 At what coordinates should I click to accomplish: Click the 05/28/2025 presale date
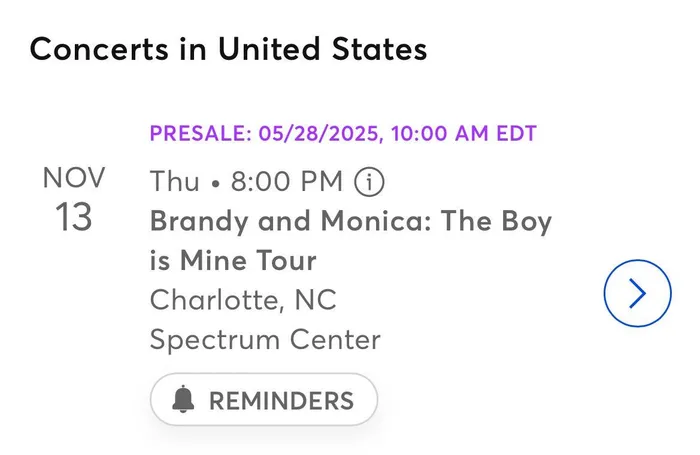(318, 134)
